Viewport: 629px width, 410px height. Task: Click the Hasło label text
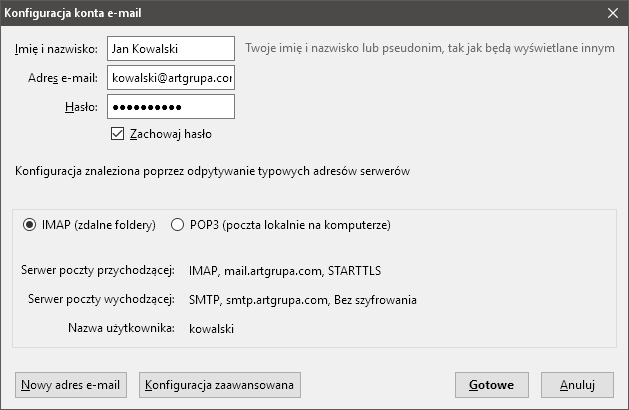(81, 107)
